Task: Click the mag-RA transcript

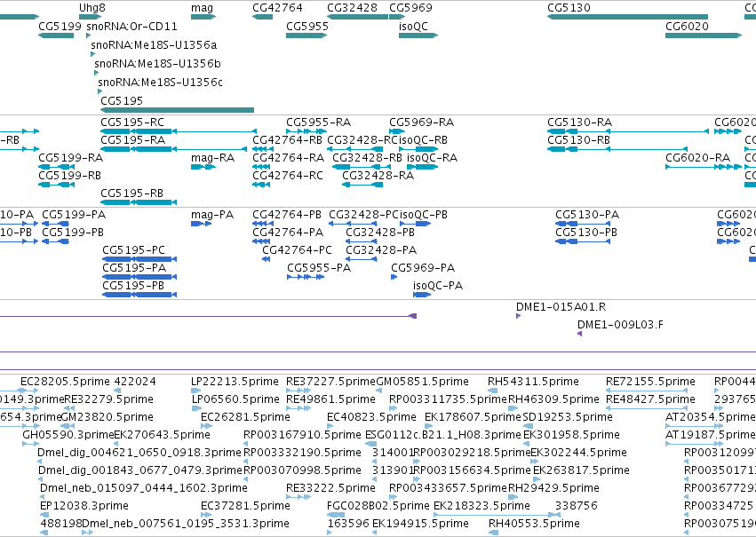Action: pyautogui.click(x=203, y=167)
